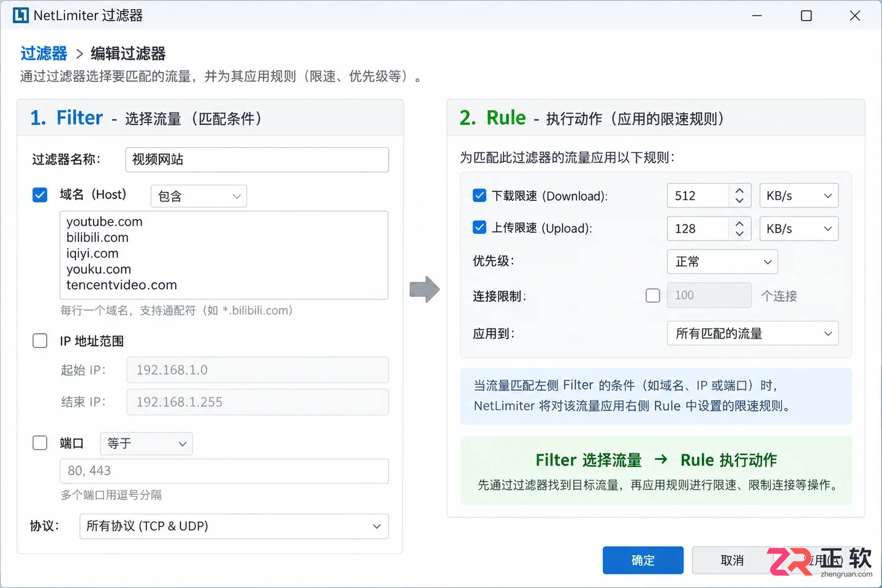
Task: Open the 应用到 dropdown showing 所有匹配的流量
Action: (x=753, y=334)
